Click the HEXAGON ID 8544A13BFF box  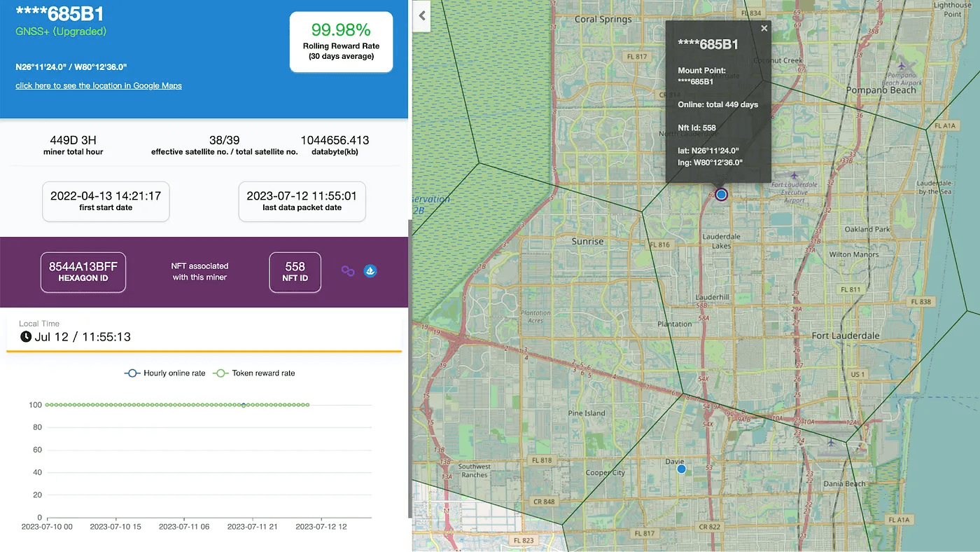pyautogui.click(x=83, y=272)
